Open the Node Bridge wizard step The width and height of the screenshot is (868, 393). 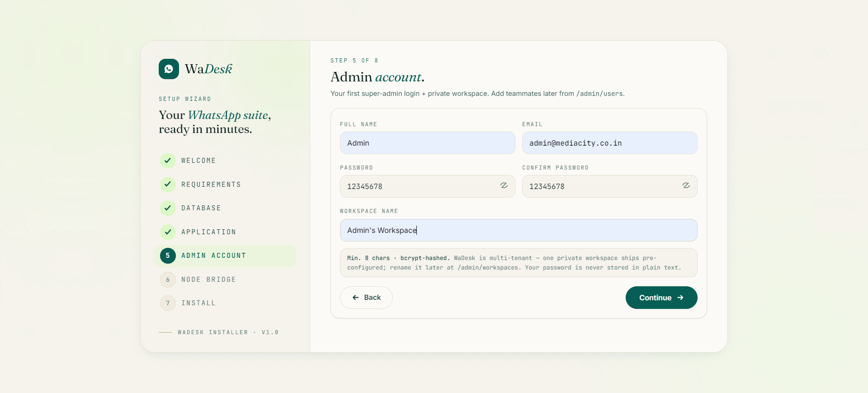click(225, 279)
